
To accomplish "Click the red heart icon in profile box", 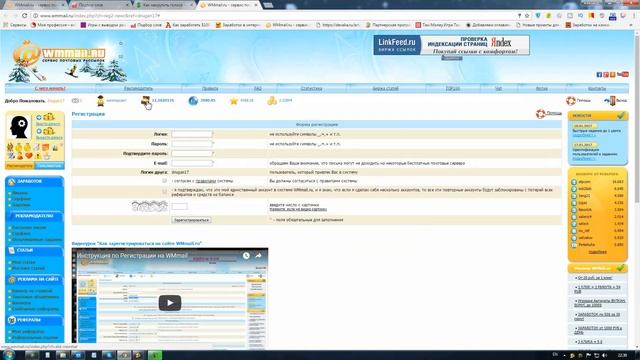I will click(x=29, y=156).
